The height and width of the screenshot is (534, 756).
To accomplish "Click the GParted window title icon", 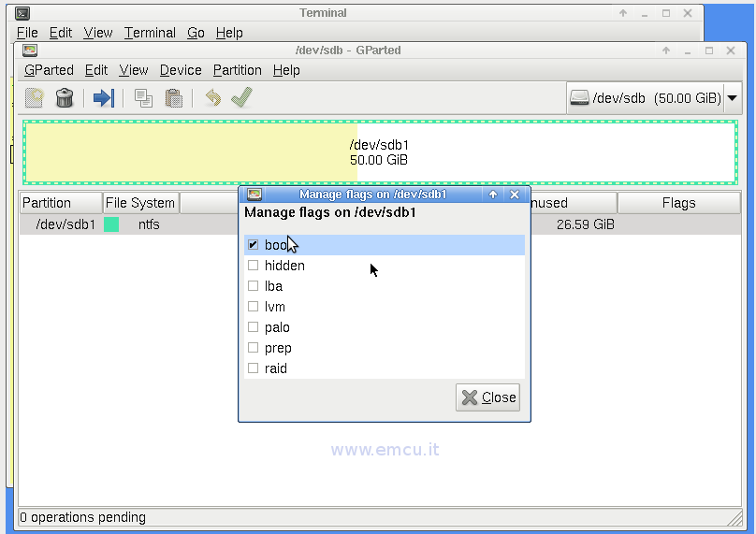I will (x=30, y=51).
